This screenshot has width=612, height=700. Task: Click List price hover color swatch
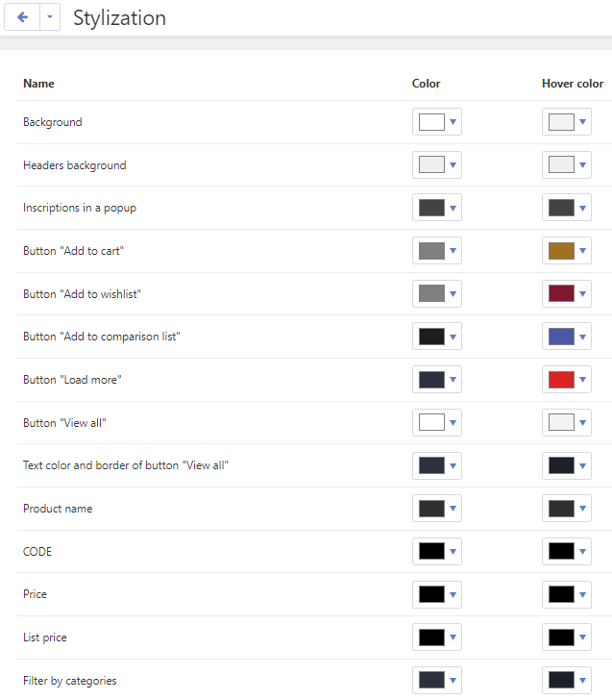pos(561,637)
